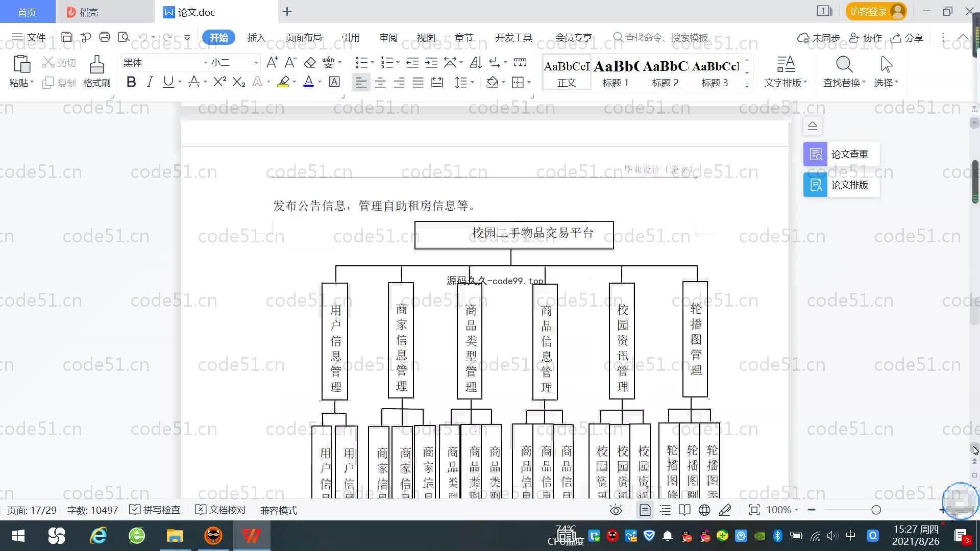Click the text highlight color button
Screen dimensions: 980x551
click(x=283, y=82)
